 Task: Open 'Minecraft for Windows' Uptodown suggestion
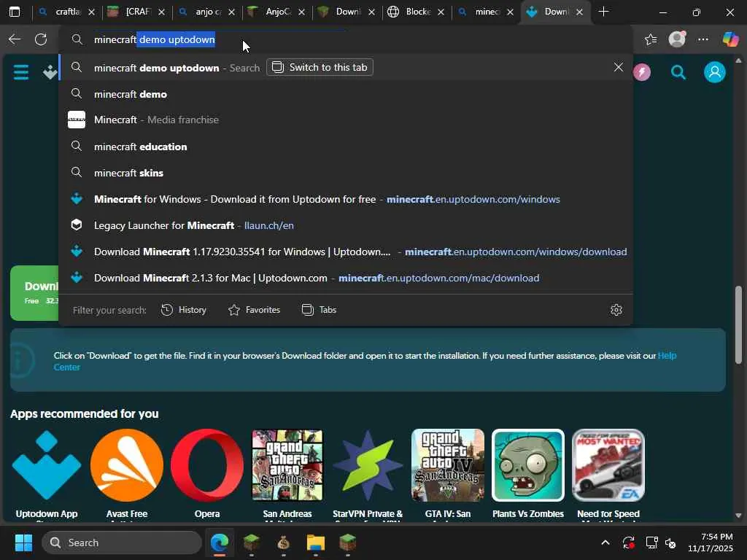[x=346, y=199]
